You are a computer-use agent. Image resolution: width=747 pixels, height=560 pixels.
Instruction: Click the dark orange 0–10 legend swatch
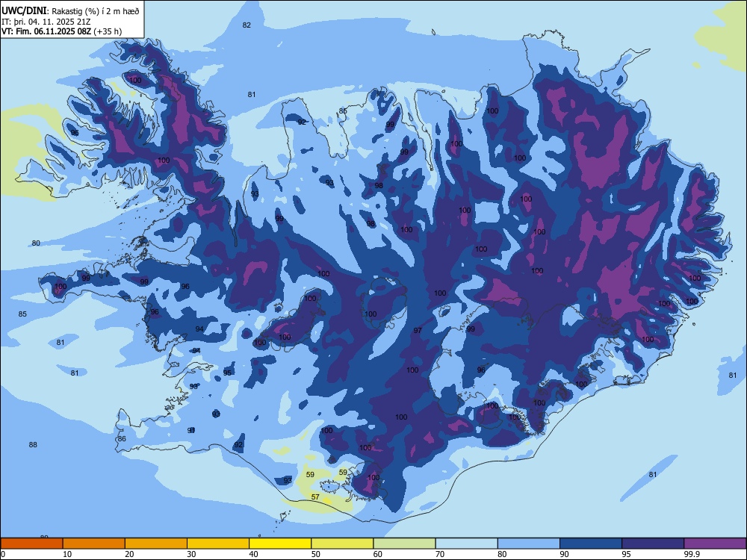coord(31,544)
